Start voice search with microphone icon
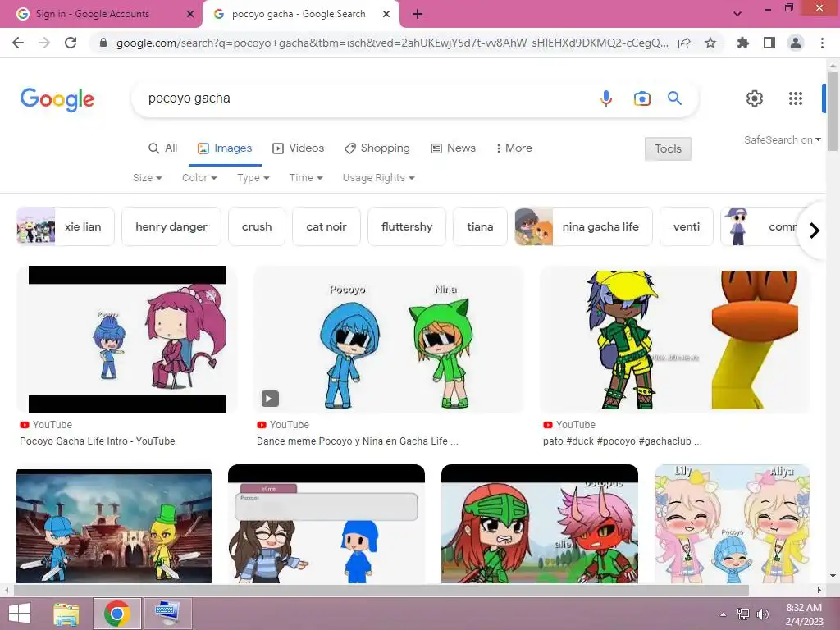840x630 pixels. pos(606,98)
